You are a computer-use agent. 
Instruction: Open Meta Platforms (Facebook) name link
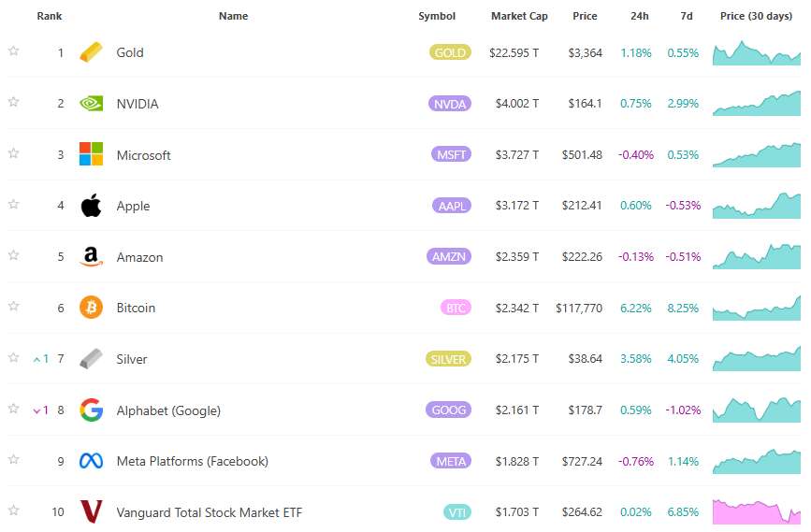click(x=193, y=461)
